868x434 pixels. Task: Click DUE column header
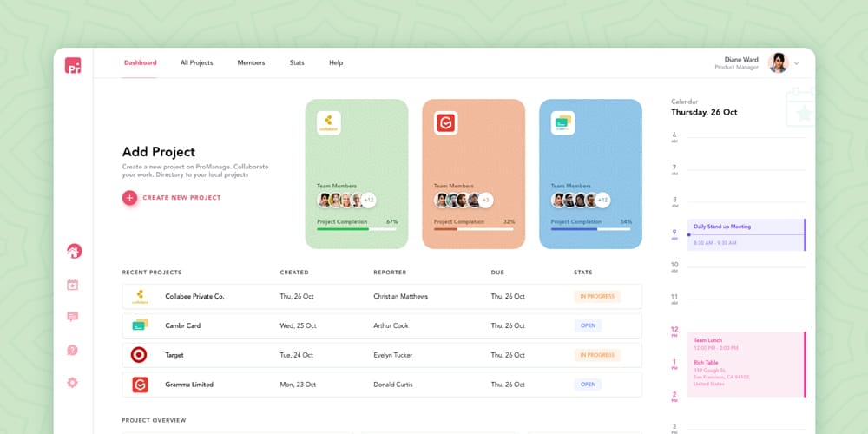click(x=497, y=273)
